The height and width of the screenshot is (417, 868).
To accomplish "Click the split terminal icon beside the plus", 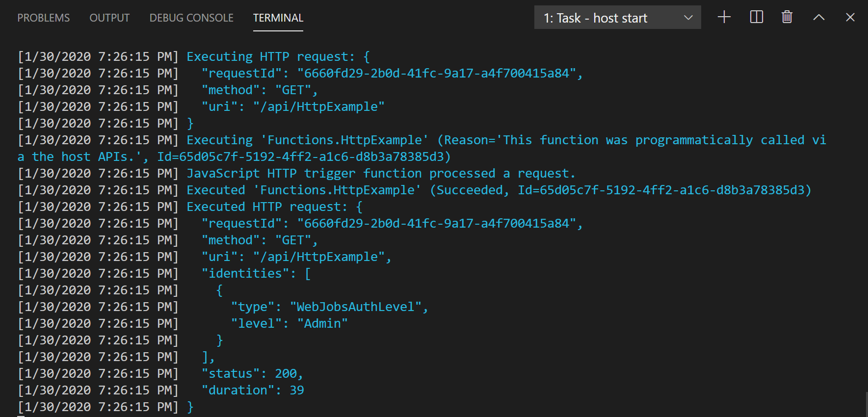I will (x=756, y=17).
